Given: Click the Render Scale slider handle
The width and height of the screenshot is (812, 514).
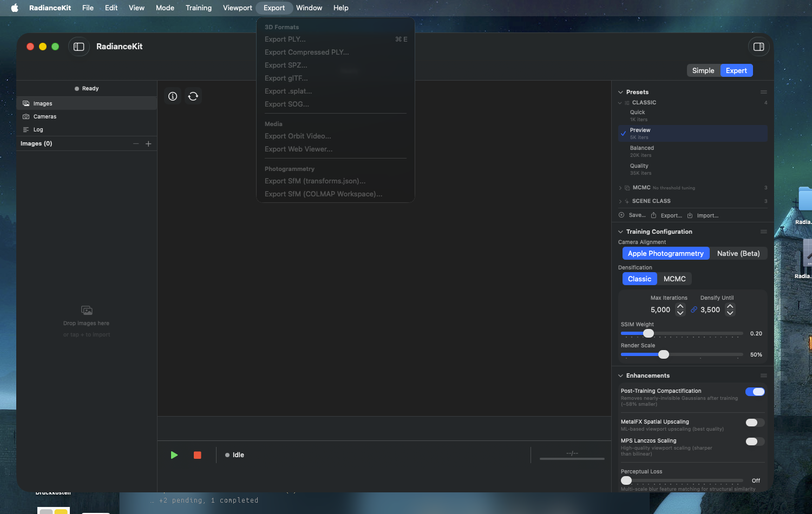Looking at the screenshot, I should tap(664, 354).
